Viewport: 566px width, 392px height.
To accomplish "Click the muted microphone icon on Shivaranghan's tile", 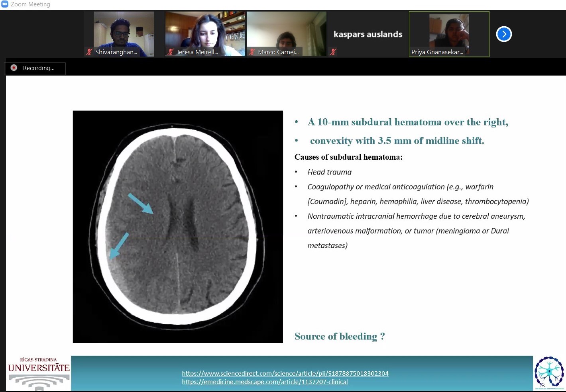I will (89, 52).
